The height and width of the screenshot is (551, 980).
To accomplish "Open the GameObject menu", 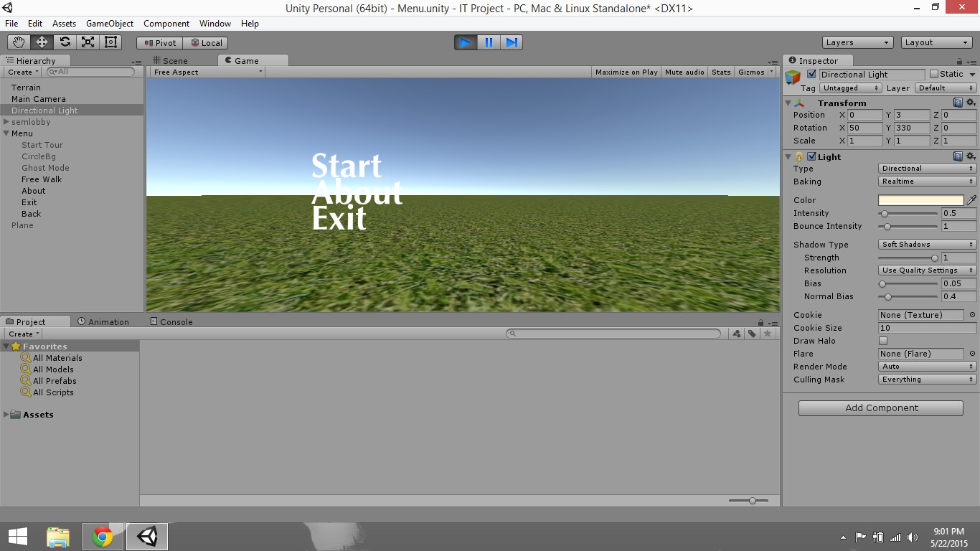I will click(x=108, y=24).
